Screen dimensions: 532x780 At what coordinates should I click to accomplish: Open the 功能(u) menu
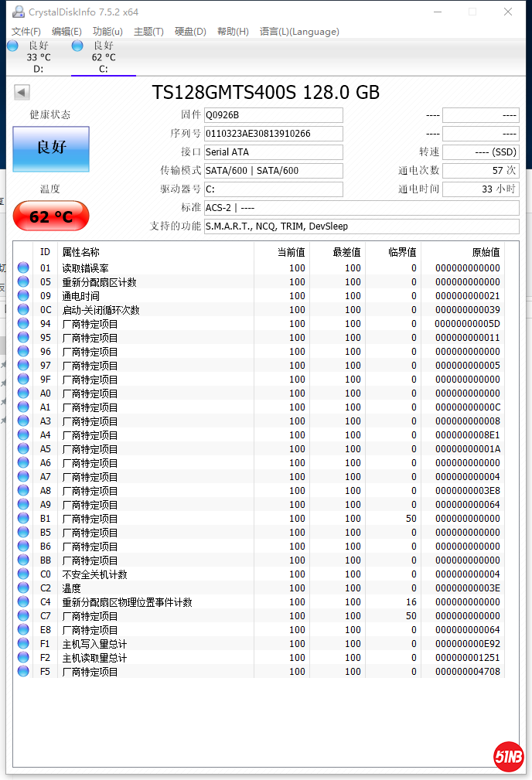[x=107, y=32]
